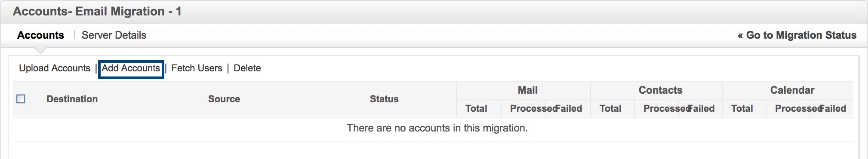Screen dimensions: 868x159
Task: Click the Failed column under Calendar
Action: 833,108
